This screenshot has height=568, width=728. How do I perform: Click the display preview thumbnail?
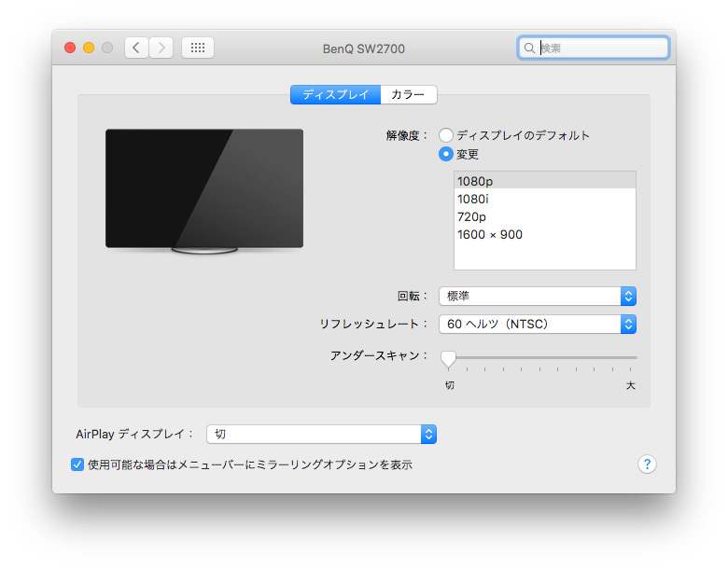click(x=204, y=191)
